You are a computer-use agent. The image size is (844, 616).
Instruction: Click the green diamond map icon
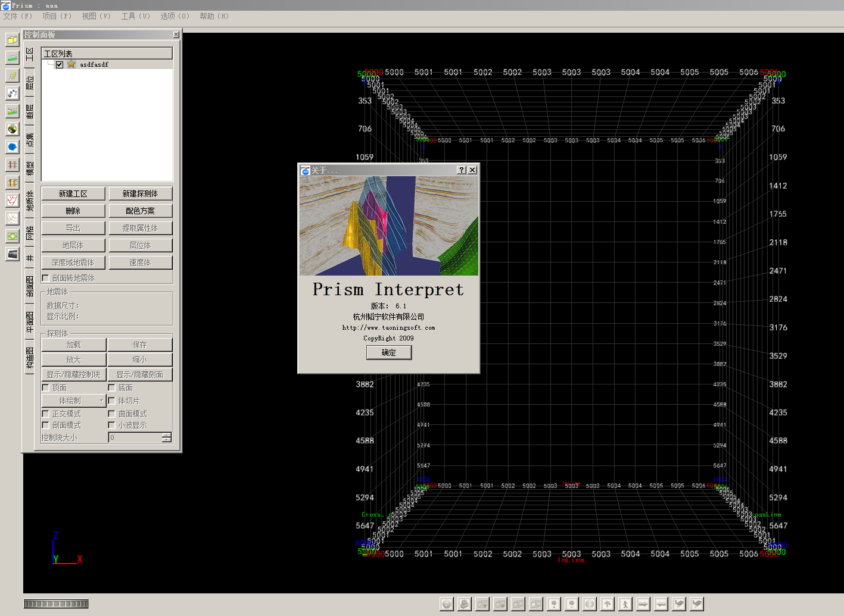tap(13, 236)
